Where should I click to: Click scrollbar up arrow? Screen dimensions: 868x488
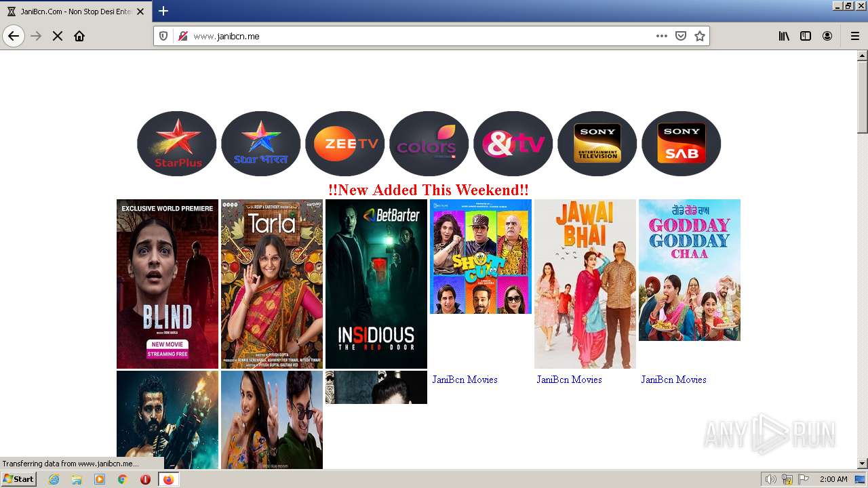(862, 56)
